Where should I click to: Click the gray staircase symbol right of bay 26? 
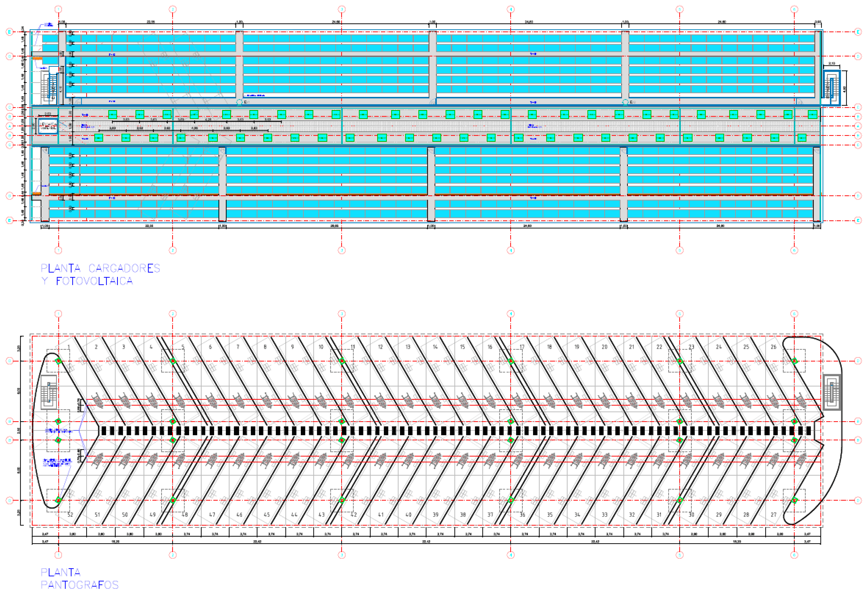point(832,392)
